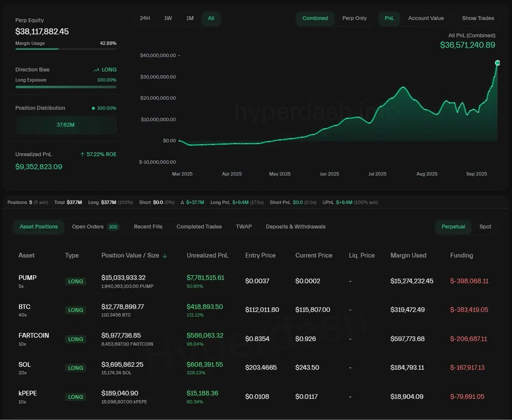The width and height of the screenshot is (512, 420).
Task: Open the TWAP tab
Action: tap(244, 226)
